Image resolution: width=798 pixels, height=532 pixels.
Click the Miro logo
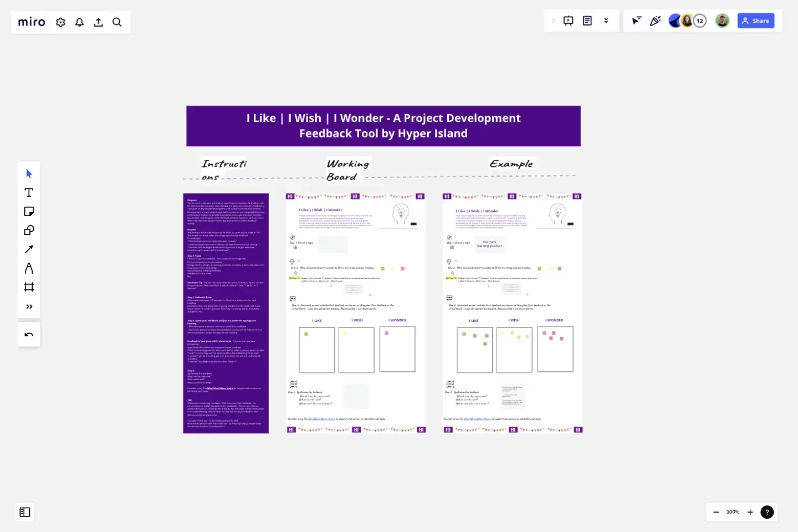(x=32, y=22)
